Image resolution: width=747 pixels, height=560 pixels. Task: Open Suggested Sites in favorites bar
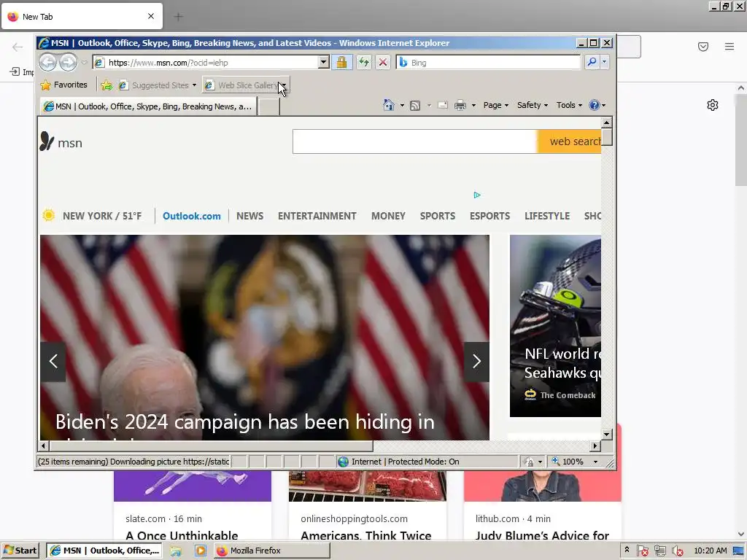pyautogui.click(x=157, y=85)
